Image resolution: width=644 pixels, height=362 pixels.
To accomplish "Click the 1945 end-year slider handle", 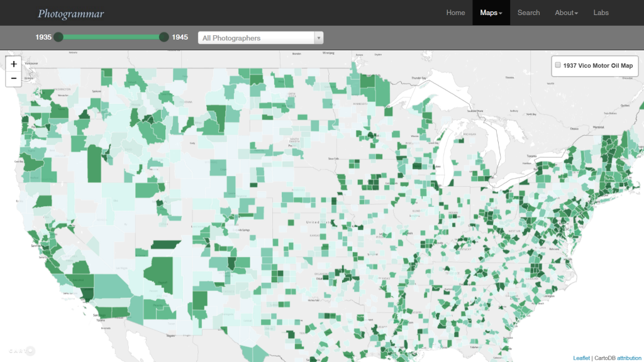I will point(164,37).
